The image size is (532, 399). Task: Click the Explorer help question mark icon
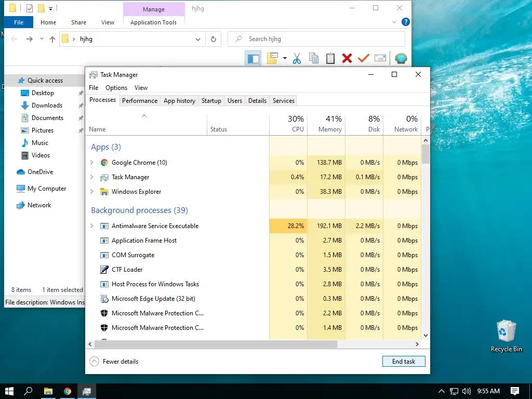coord(405,22)
